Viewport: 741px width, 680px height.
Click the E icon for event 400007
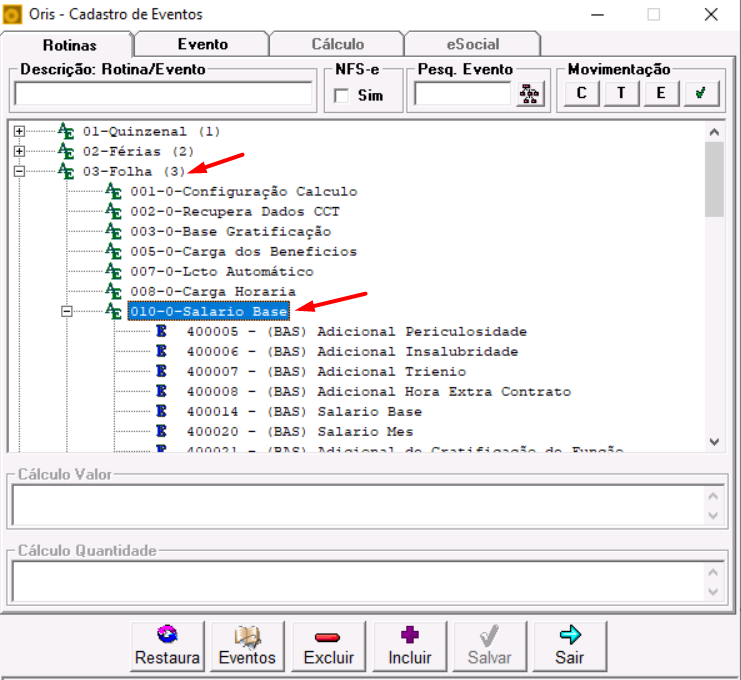(x=161, y=371)
